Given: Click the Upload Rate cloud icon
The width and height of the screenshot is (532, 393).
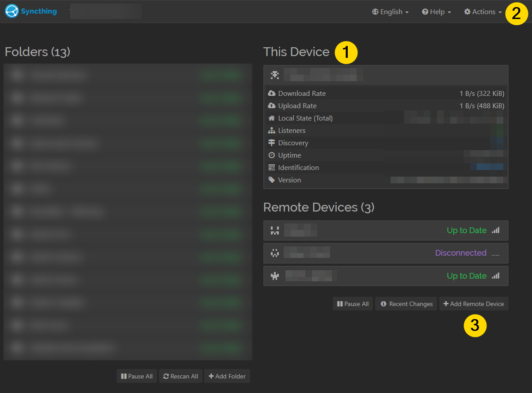Looking at the screenshot, I should pos(272,106).
